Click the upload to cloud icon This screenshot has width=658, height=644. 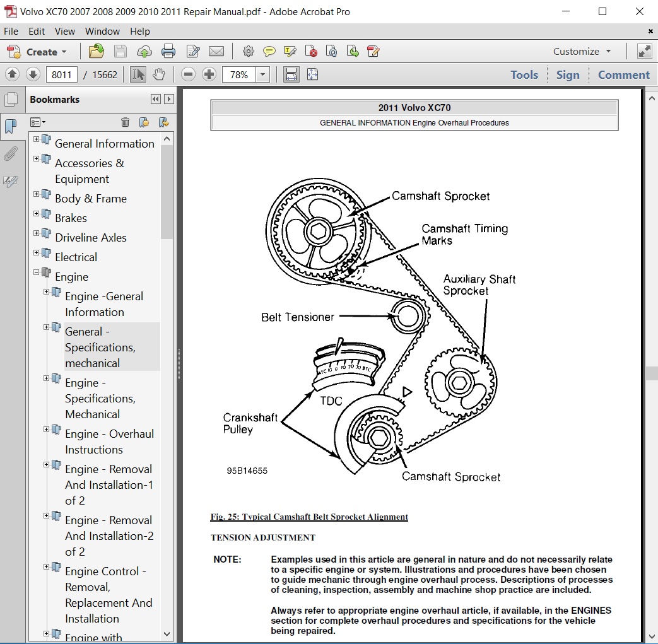coord(144,51)
